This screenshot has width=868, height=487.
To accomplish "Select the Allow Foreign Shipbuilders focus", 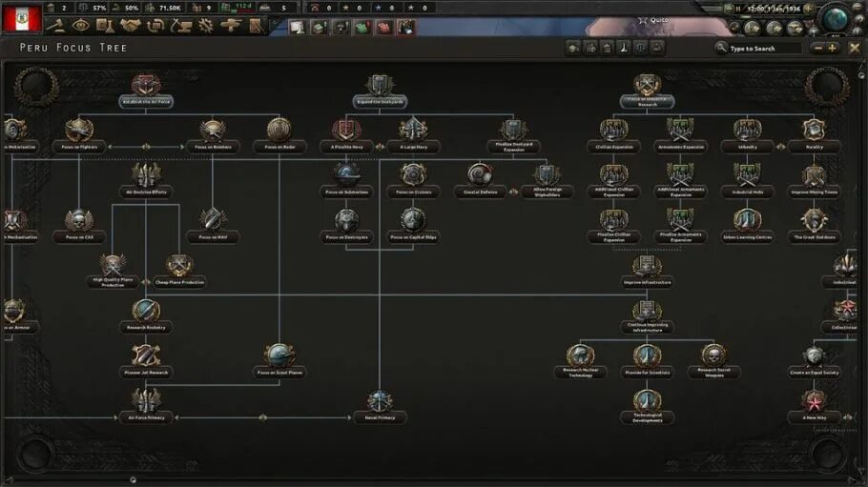I will tap(547, 181).
